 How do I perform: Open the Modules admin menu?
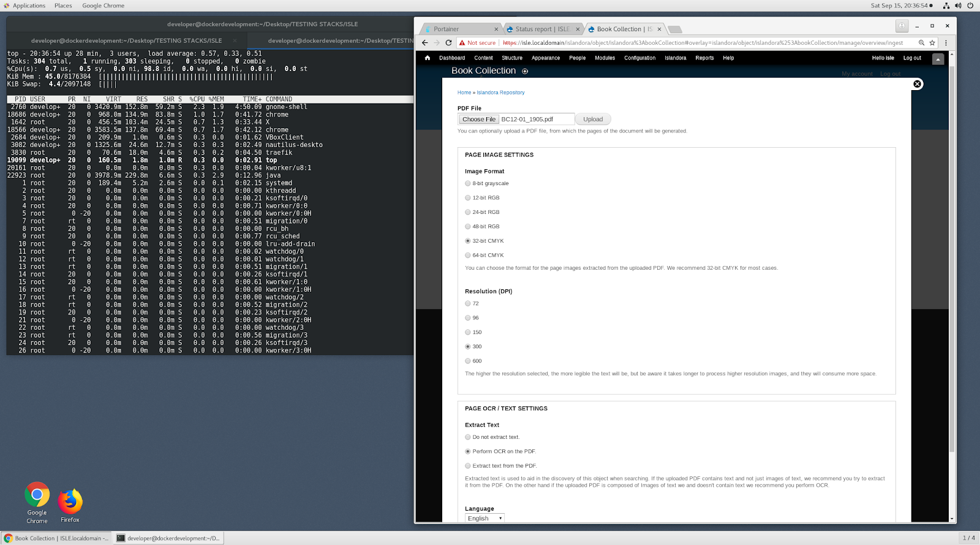coord(605,58)
